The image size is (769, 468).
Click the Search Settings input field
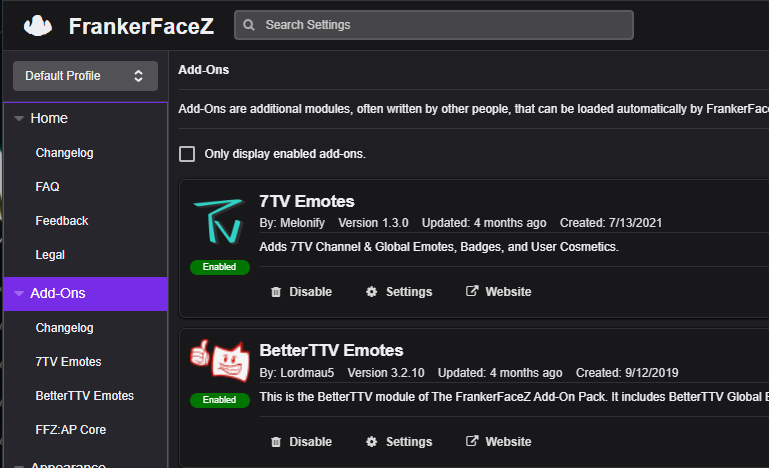(440, 25)
